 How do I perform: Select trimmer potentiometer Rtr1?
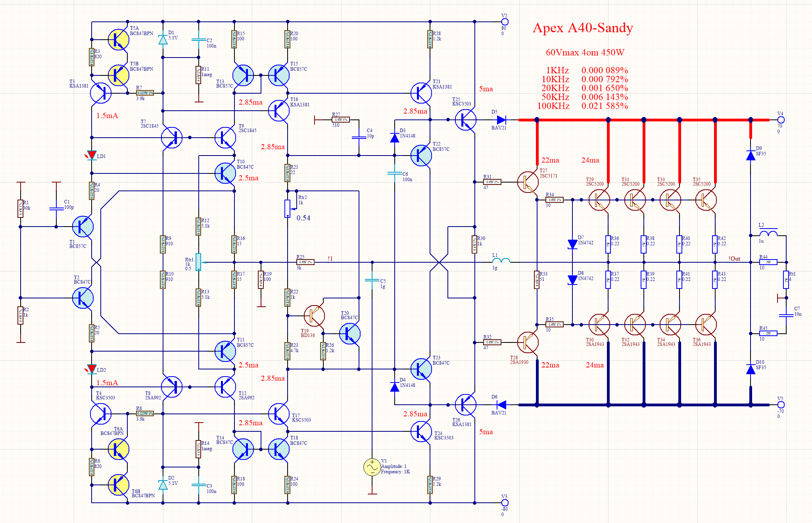click(x=198, y=262)
